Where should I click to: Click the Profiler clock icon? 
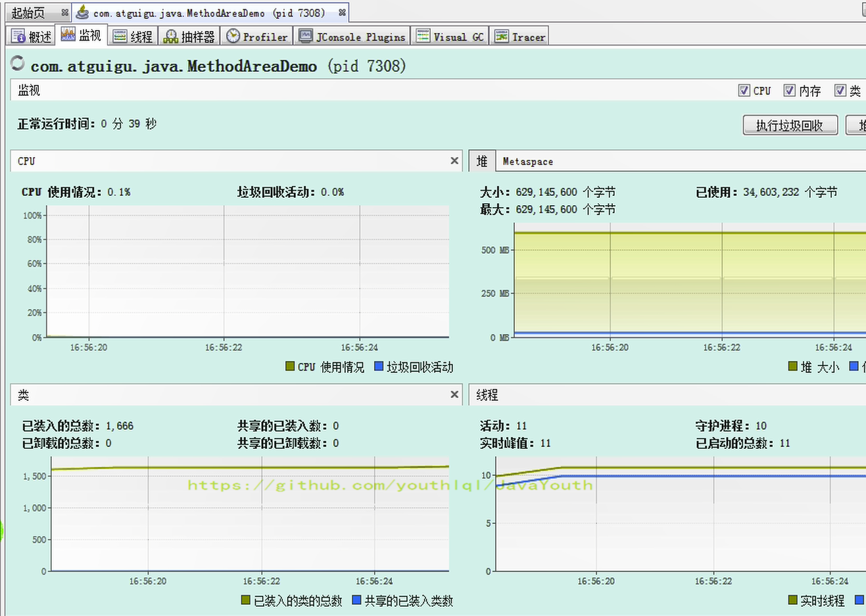[233, 37]
